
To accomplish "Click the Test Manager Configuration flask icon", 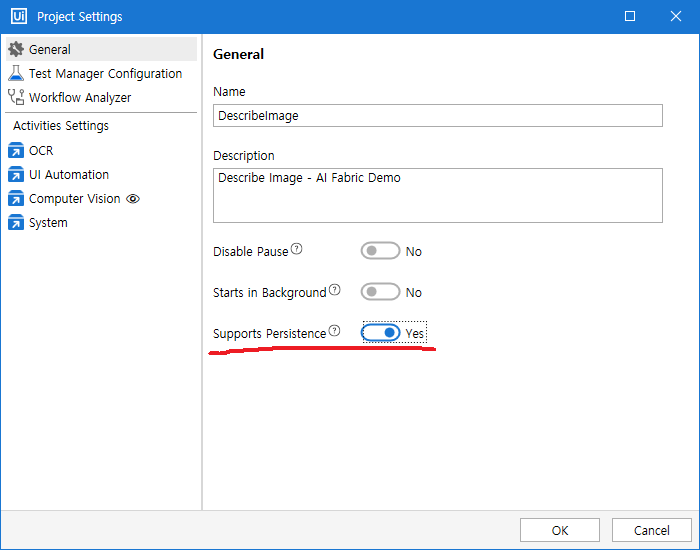I will pos(16,73).
